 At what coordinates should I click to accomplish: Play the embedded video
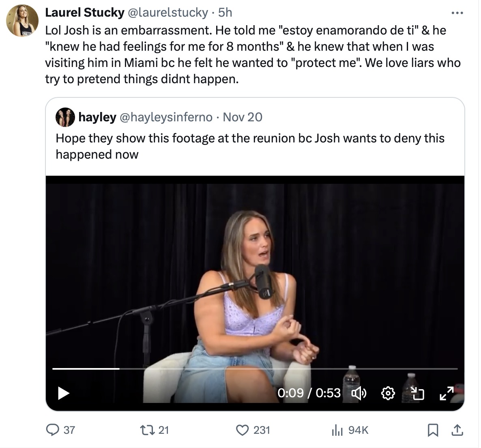coord(64,393)
